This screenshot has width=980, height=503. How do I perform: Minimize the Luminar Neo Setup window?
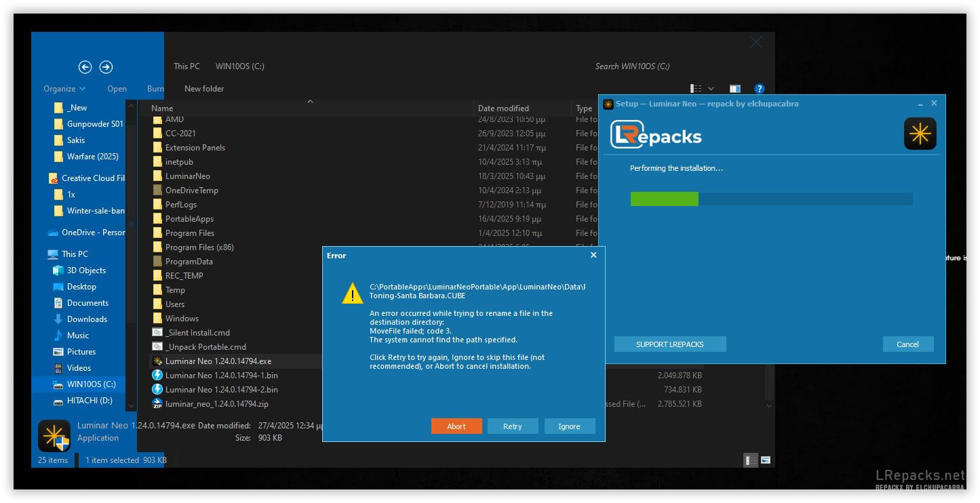point(920,104)
